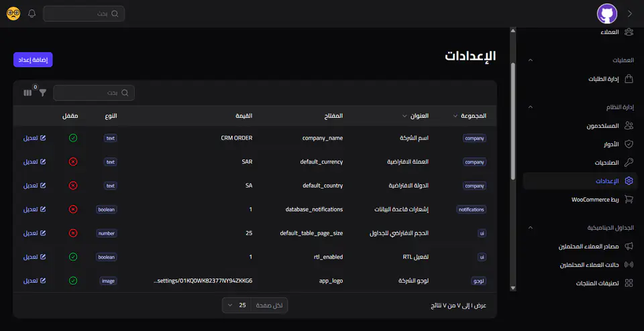Click the lead sources megaphone icon
Image resolution: width=644 pixels, height=331 pixels.
pos(629,246)
